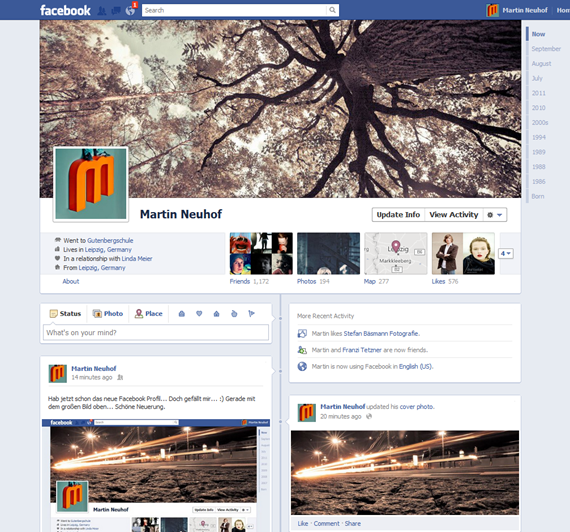Viewport: 570px width, 532px height.
Task: Jump to Born in the timeline
Action: coord(538,196)
